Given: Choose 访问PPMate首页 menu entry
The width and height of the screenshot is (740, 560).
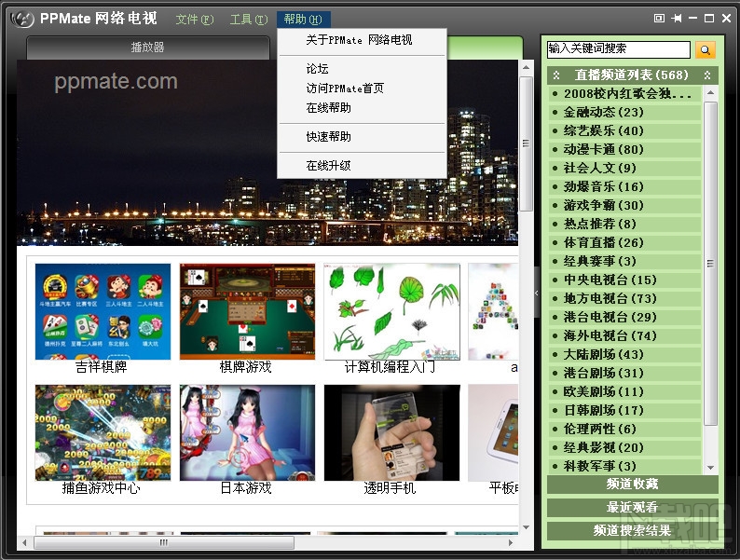Looking at the screenshot, I should pyautogui.click(x=362, y=89).
